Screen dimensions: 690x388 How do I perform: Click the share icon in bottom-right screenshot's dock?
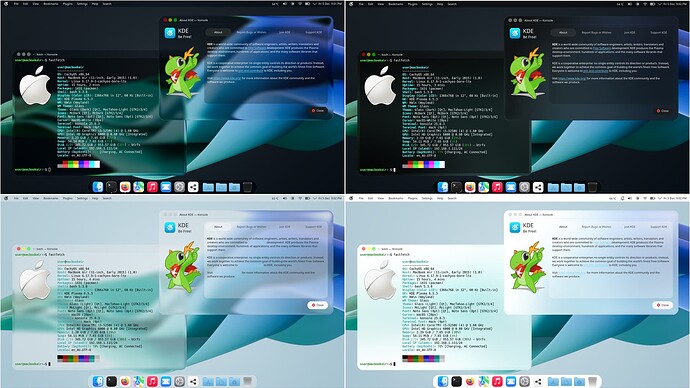click(x=538, y=381)
